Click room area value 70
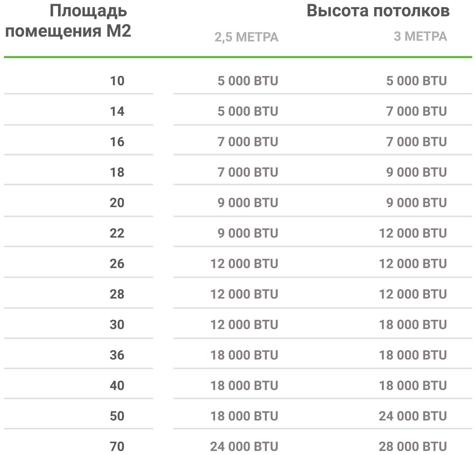Image resolution: width=476 pixels, height=455 pixels. click(x=117, y=446)
